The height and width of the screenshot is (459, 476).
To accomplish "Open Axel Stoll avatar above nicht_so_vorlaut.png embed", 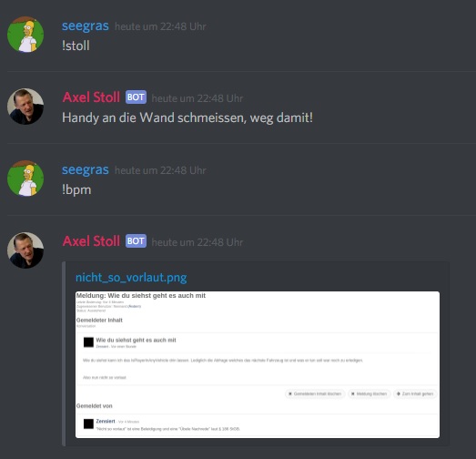I will pyautogui.click(x=25, y=250).
